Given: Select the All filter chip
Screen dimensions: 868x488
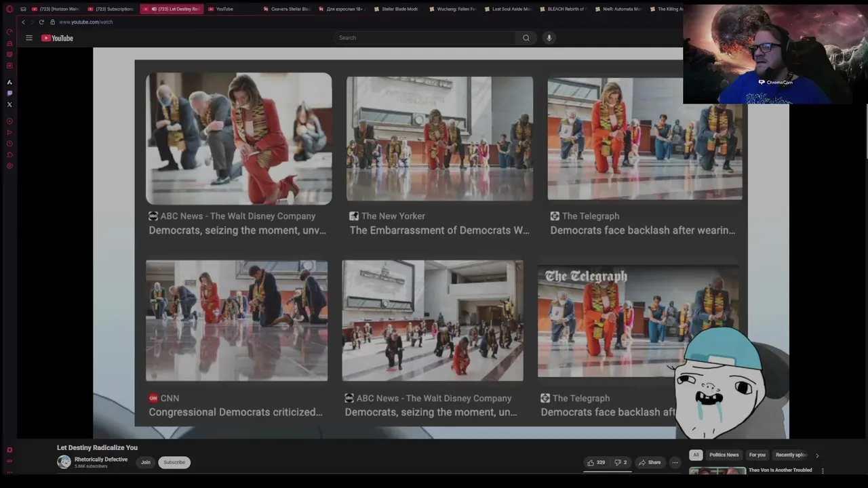Looking at the screenshot, I should coord(696,455).
